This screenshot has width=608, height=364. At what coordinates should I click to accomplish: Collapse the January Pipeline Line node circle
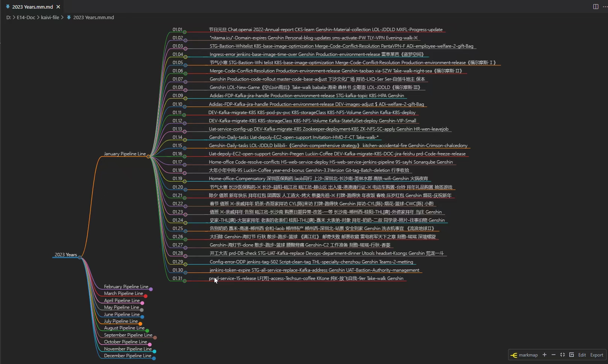click(148, 156)
